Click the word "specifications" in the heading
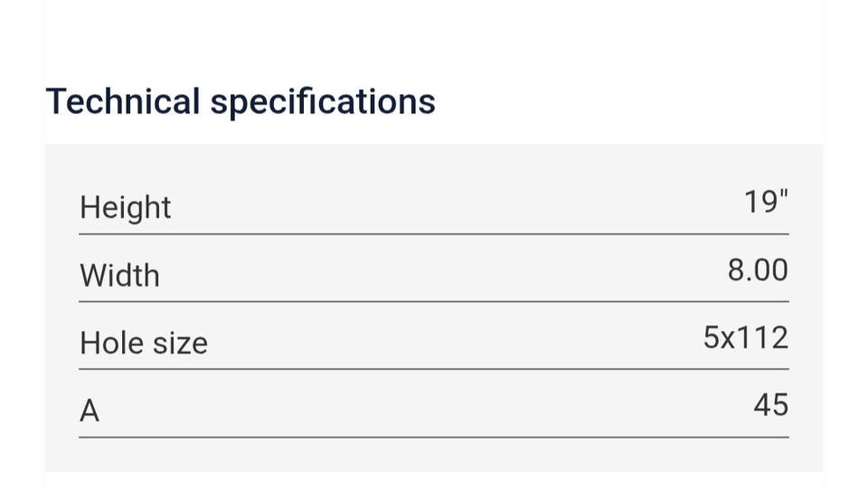868x490 pixels. tap(323, 102)
